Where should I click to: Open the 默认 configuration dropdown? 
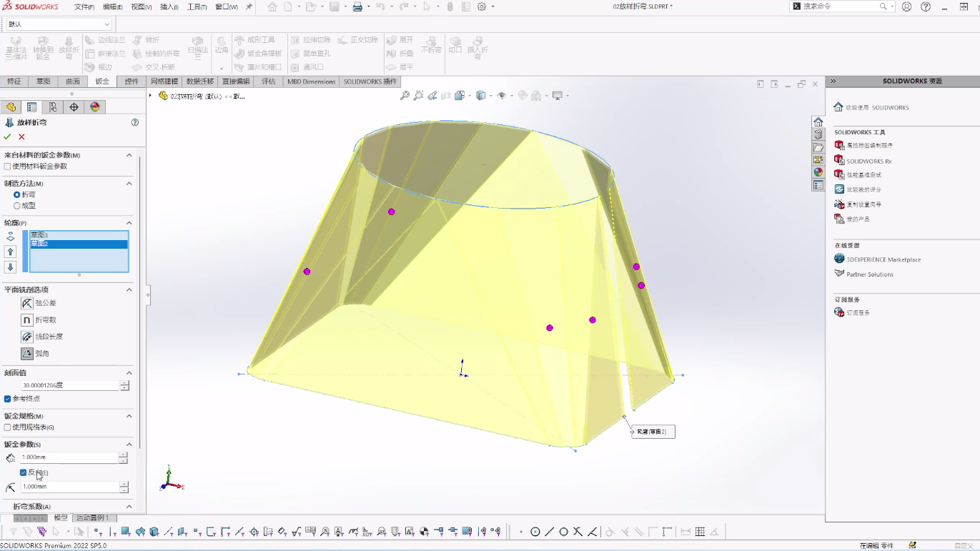(59, 24)
